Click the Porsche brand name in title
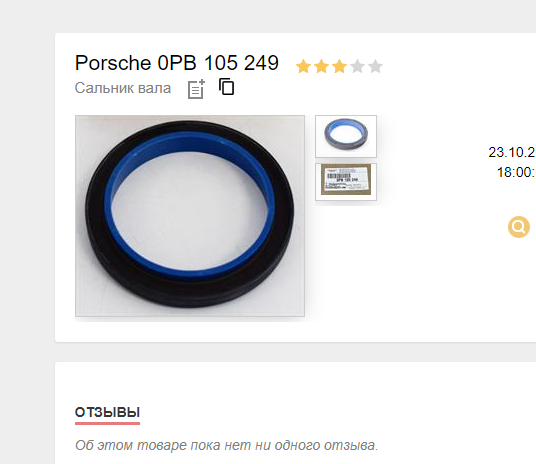Viewport: 536px width, 464px height. pos(113,63)
